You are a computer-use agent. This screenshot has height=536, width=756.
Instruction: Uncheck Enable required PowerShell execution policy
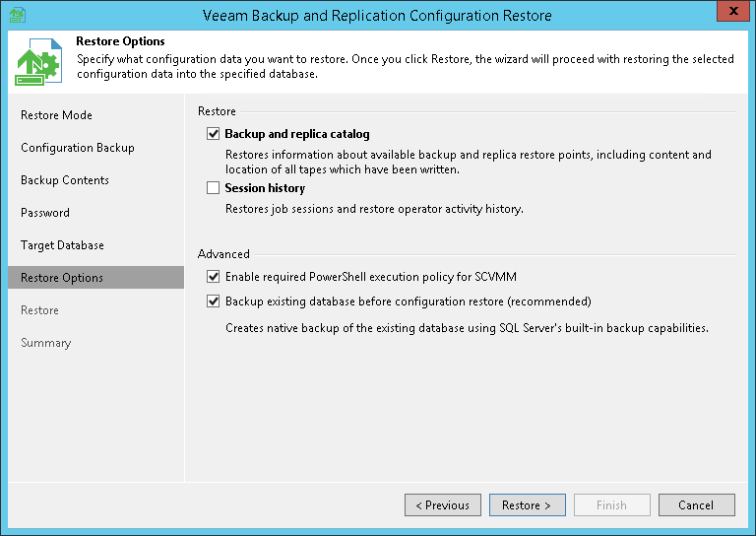point(213,278)
